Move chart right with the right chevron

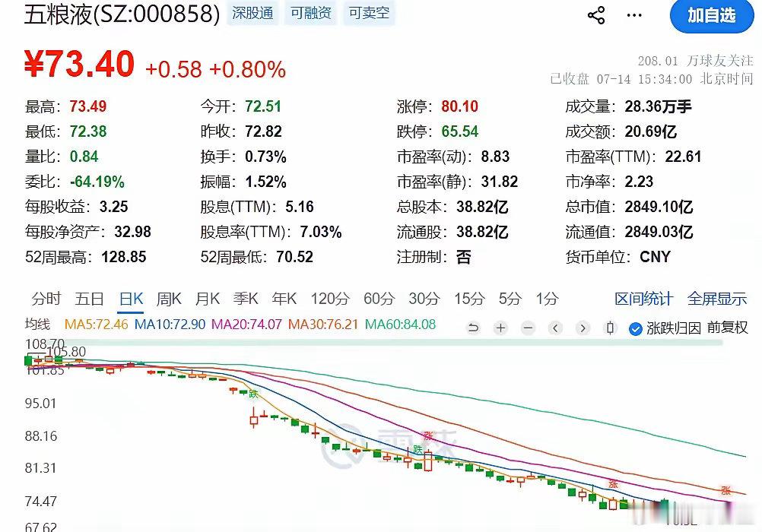[583, 328]
